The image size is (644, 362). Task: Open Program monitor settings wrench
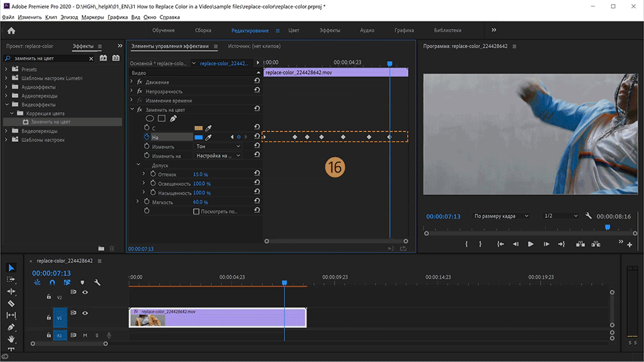tap(588, 216)
